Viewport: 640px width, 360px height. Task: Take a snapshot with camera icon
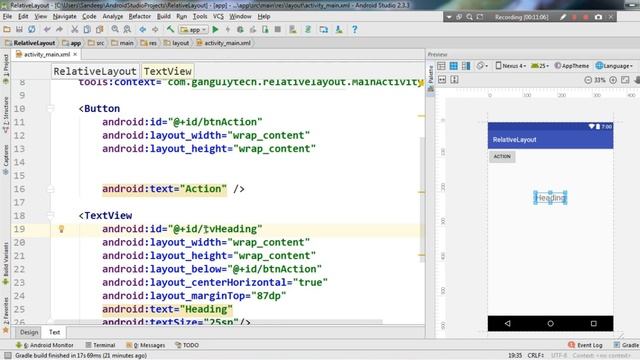point(598,17)
